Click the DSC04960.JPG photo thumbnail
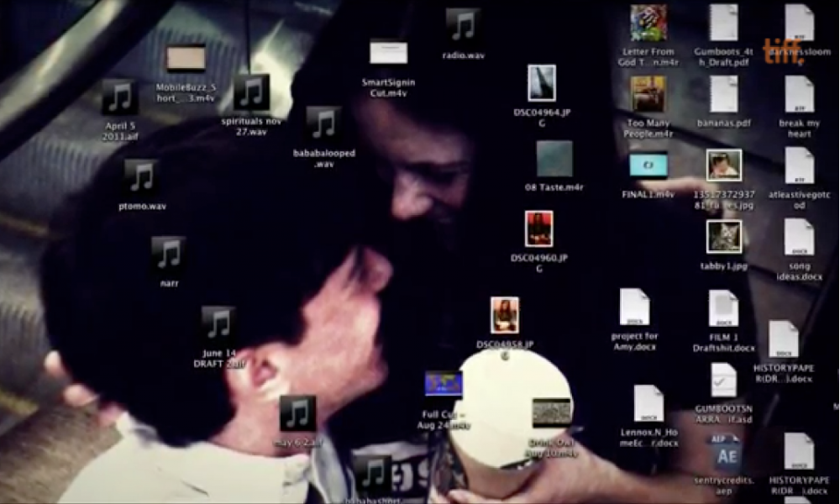Screen dimensions: 840x504 click(x=538, y=228)
